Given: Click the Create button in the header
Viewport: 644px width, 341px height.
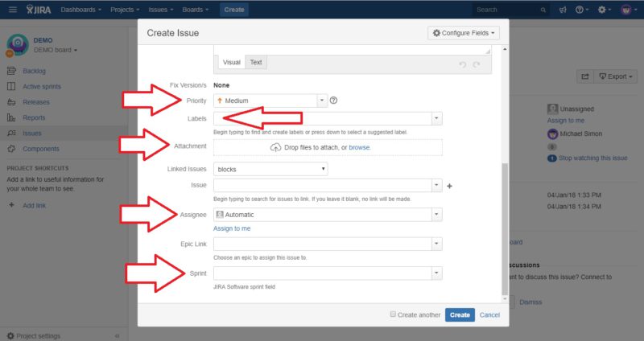Looking at the screenshot, I should click(x=234, y=10).
